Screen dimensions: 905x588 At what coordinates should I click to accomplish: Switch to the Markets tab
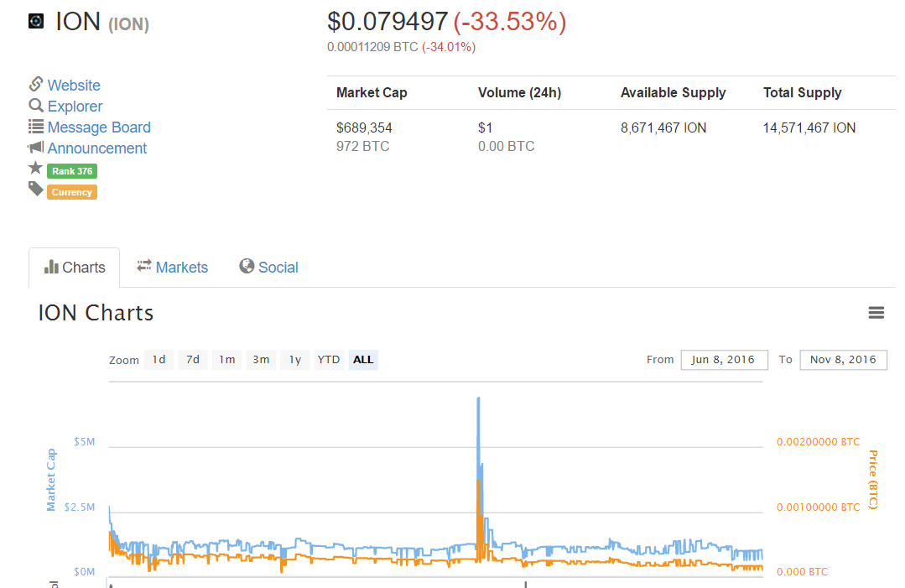point(173,268)
